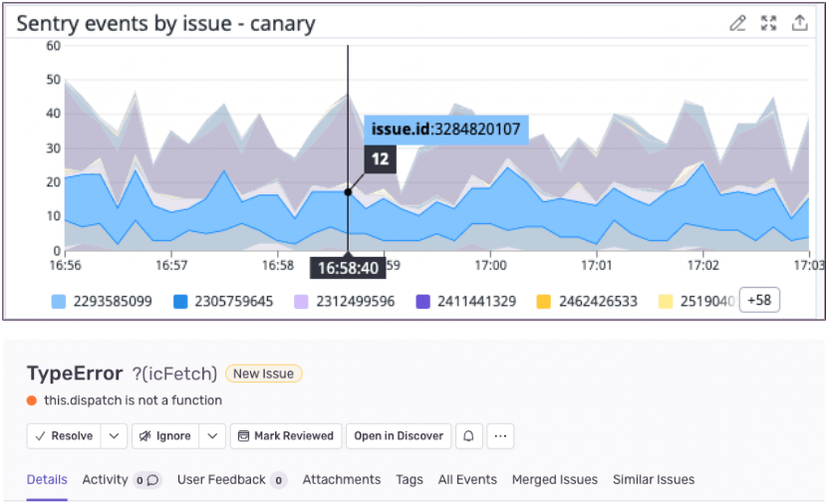The width and height of the screenshot is (828, 504).
Task: Select the Merged Issues tab
Action: 554,480
